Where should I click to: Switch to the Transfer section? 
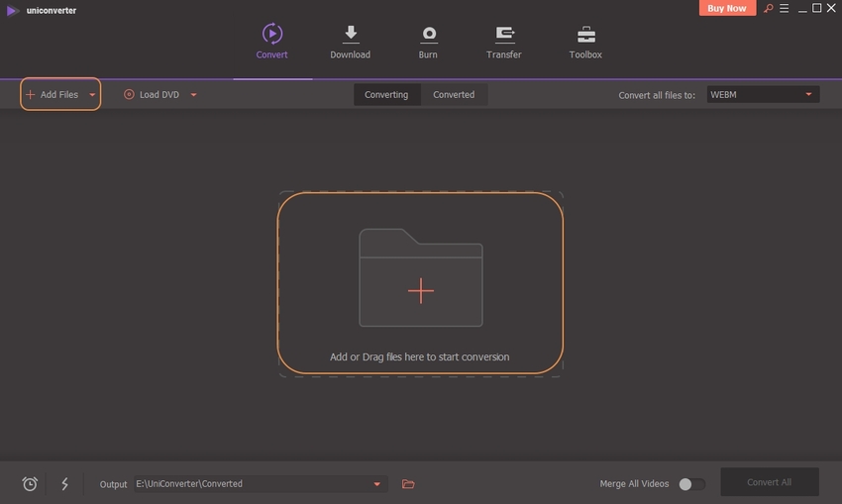coord(504,42)
